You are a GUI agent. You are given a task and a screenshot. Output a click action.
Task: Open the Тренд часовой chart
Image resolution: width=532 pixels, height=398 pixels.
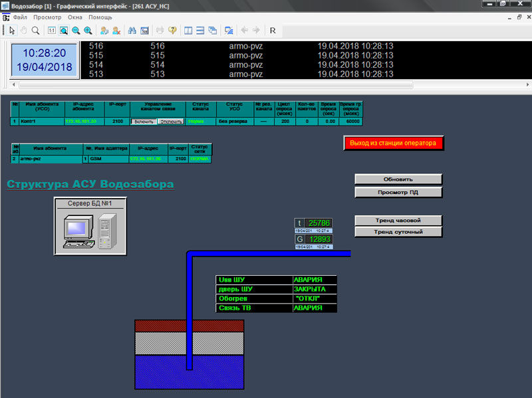(398, 221)
